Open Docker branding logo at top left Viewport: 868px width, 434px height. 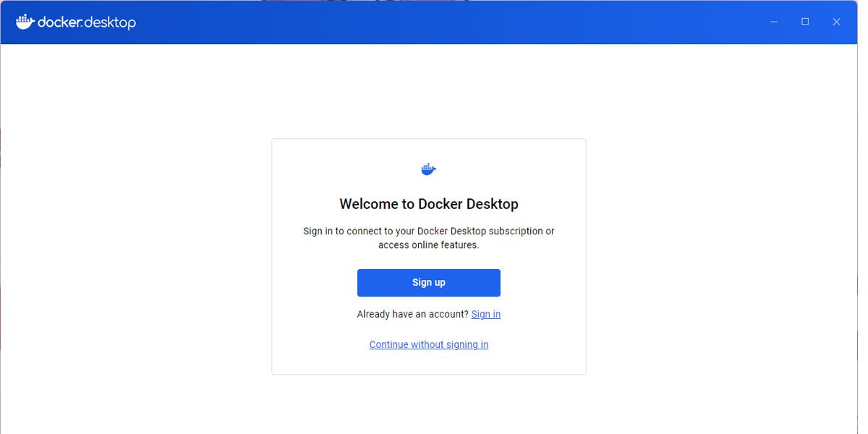75,22
